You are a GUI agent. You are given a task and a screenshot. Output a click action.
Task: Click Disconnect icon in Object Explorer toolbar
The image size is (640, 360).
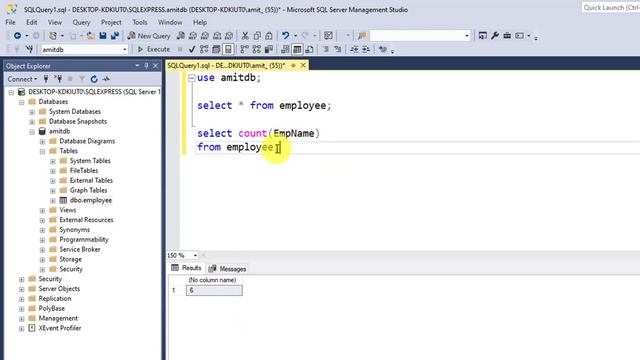[58, 79]
